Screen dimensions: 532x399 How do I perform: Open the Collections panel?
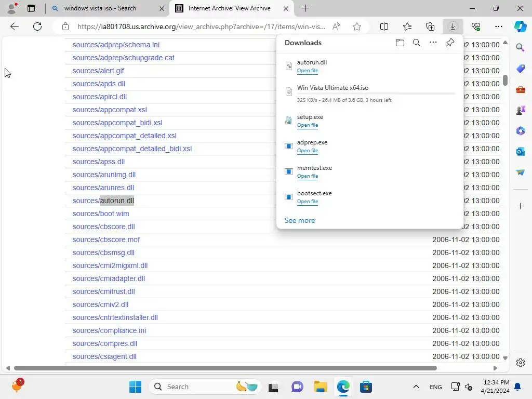tap(430, 26)
